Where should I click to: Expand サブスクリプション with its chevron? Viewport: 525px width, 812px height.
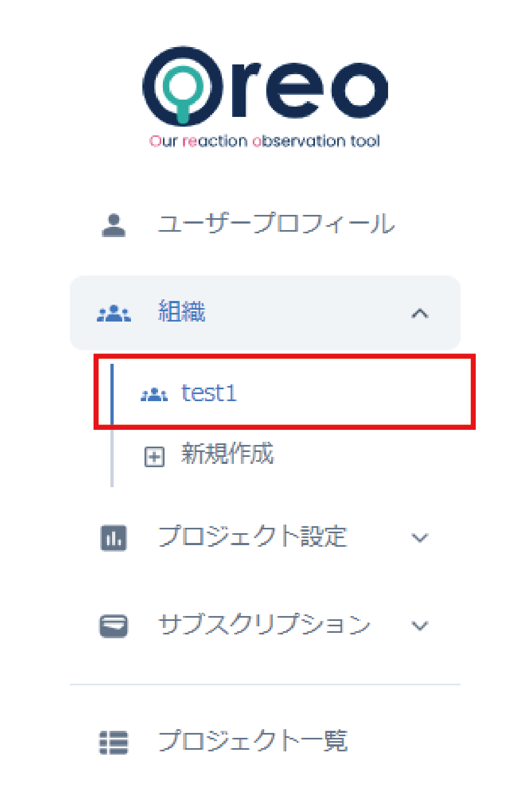(x=419, y=626)
